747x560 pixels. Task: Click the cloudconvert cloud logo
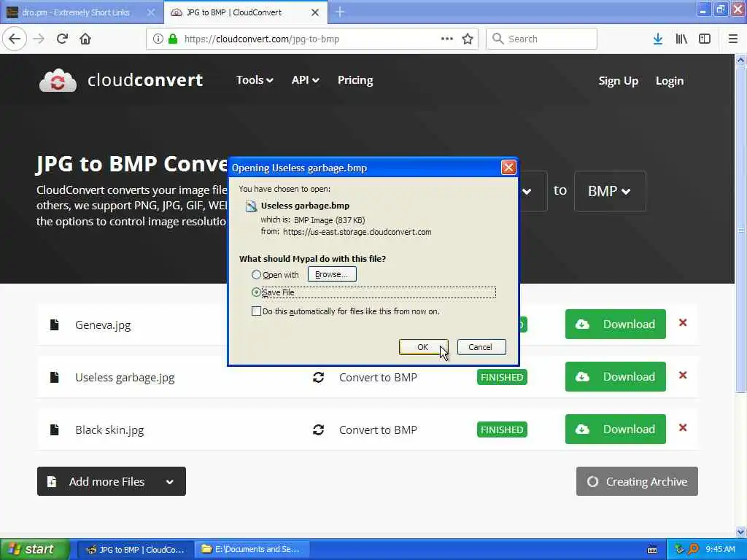(x=58, y=80)
